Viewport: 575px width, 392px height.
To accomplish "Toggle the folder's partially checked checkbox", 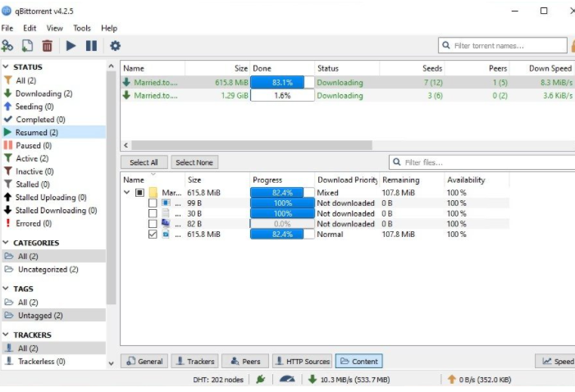I will tap(139, 193).
